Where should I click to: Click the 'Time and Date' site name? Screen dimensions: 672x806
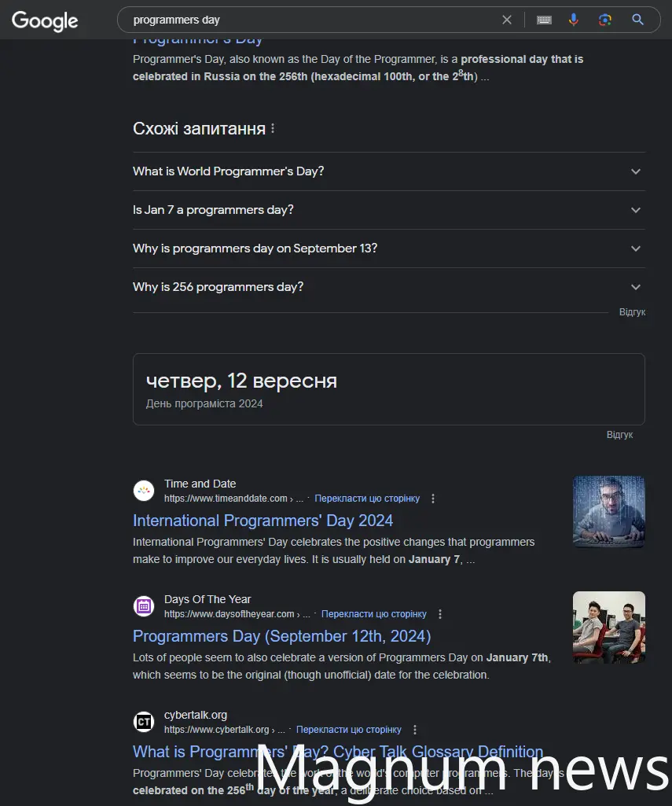coord(200,484)
